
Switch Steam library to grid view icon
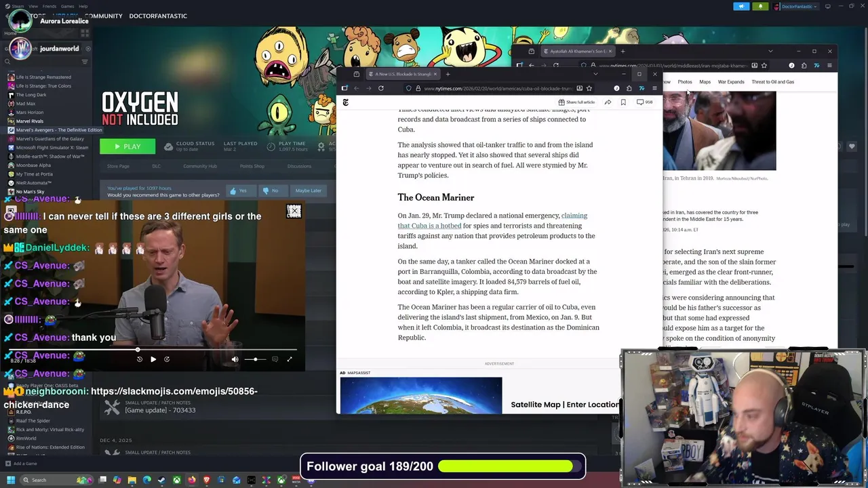[x=85, y=33]
